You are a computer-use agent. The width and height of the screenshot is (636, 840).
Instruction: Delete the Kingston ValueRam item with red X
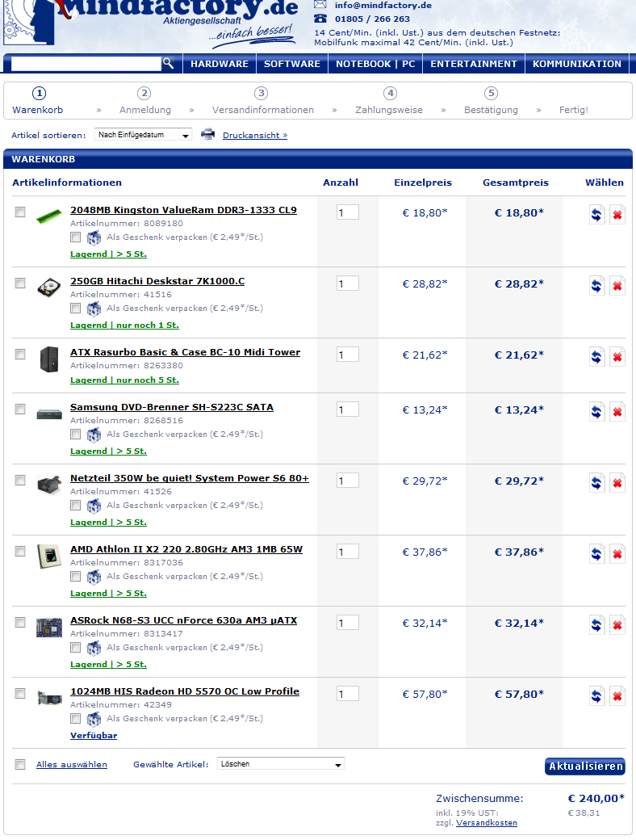click(617, 215)
